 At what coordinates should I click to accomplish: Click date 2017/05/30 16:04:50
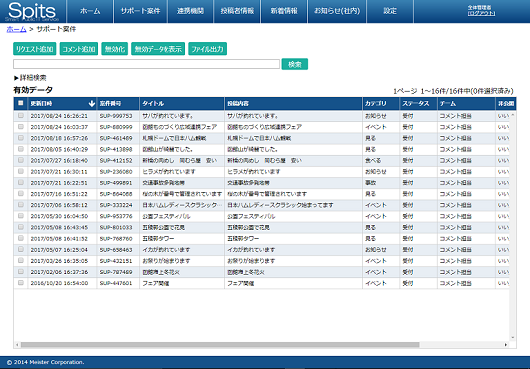59,216
